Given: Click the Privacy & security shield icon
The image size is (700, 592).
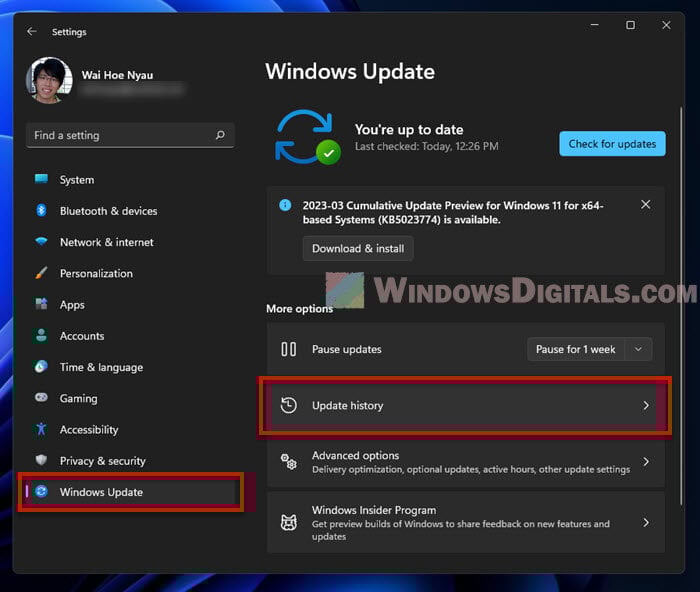Looking at the screenshot, I should click(41, 460).
